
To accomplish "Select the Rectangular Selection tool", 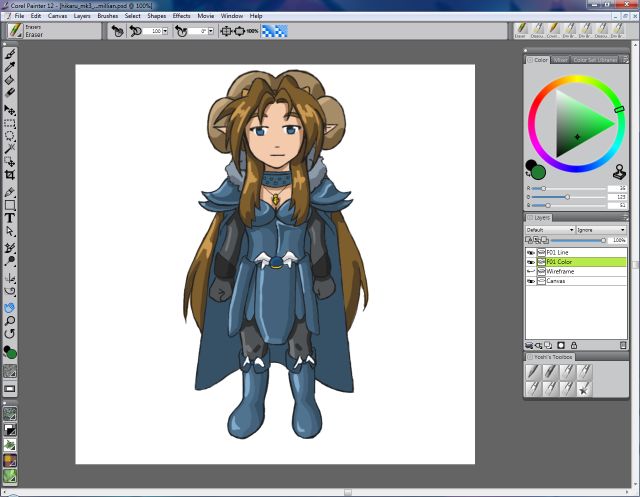I will click(x=10, y=124).
